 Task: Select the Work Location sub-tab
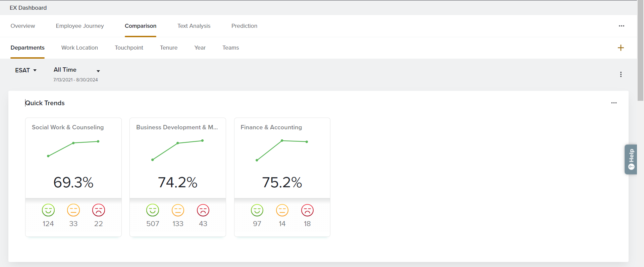coord(79,48)
